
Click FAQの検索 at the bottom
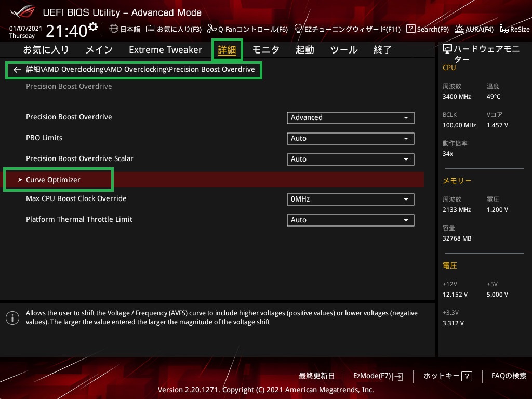click(x=509, y=376)
